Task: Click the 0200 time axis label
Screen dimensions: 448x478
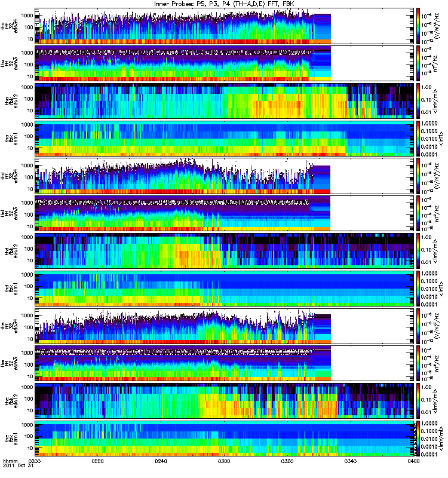Action: point(35,461)
